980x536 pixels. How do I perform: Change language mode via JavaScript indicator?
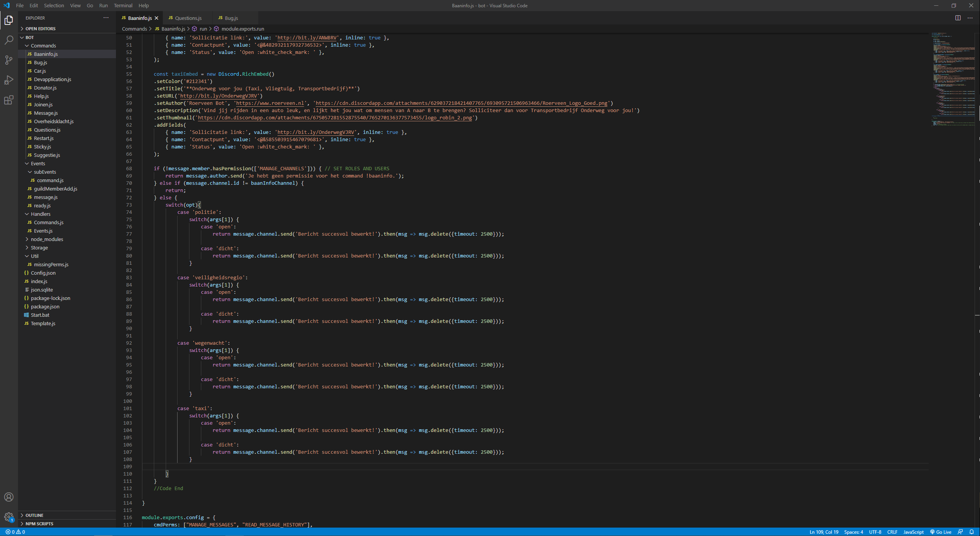pyautogui.click(x=913, y=532)
